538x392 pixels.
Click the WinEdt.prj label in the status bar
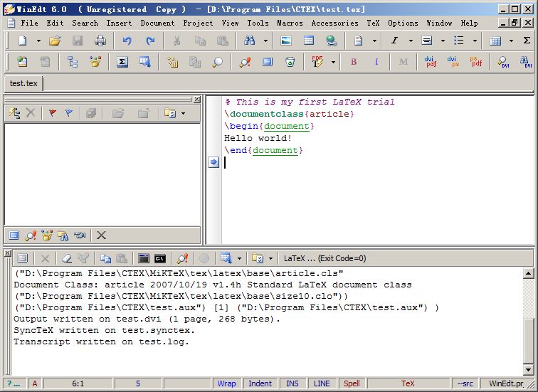507,383
